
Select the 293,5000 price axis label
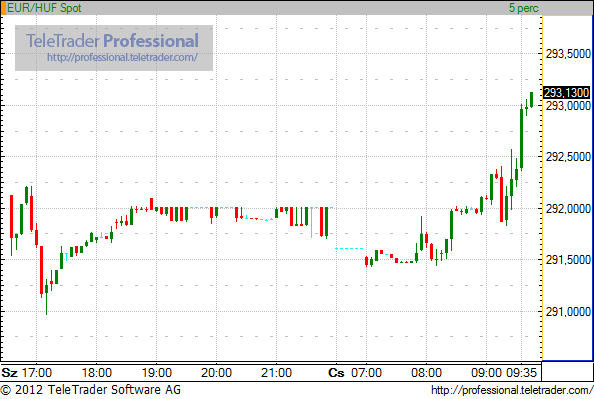click(x=568, y=54)
